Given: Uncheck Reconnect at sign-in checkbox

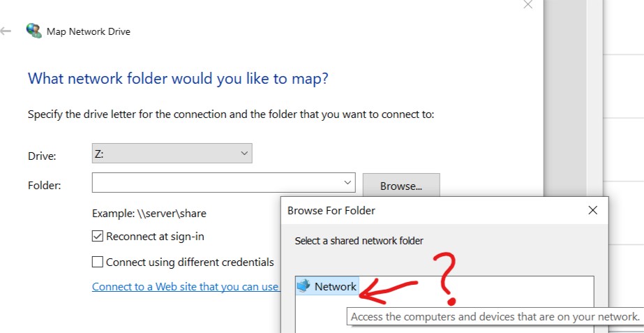Looking at the screenshot, I should [x=98, y=237].
